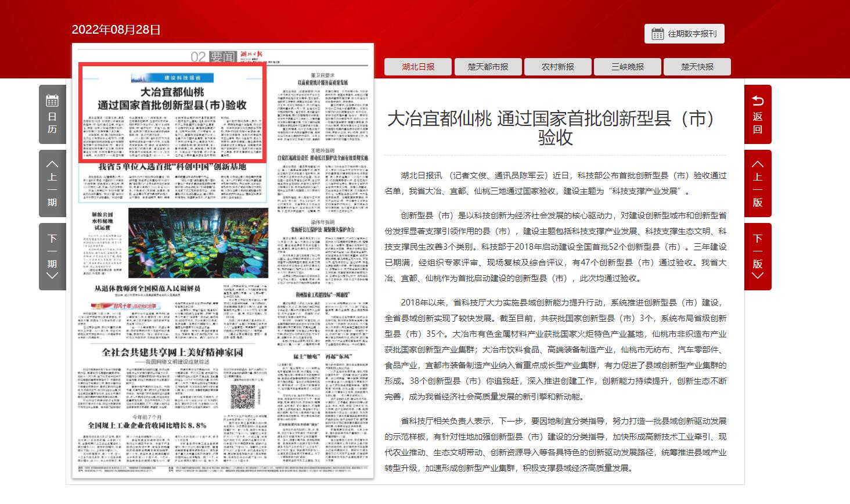Image resolution: width=850 pixels, height=504 pixels.
Task: Go to next issue 下一期
Action: coord(52,257)
